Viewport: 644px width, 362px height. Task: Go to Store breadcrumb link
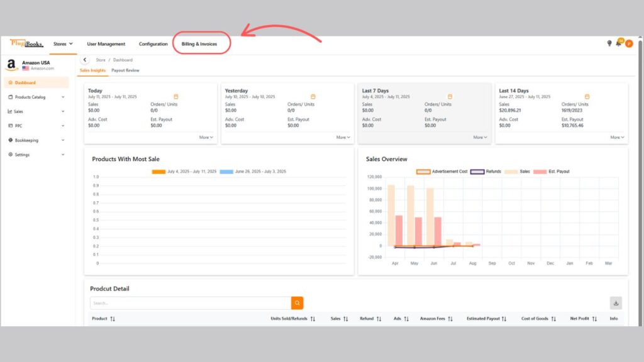(x=100, y=60)
